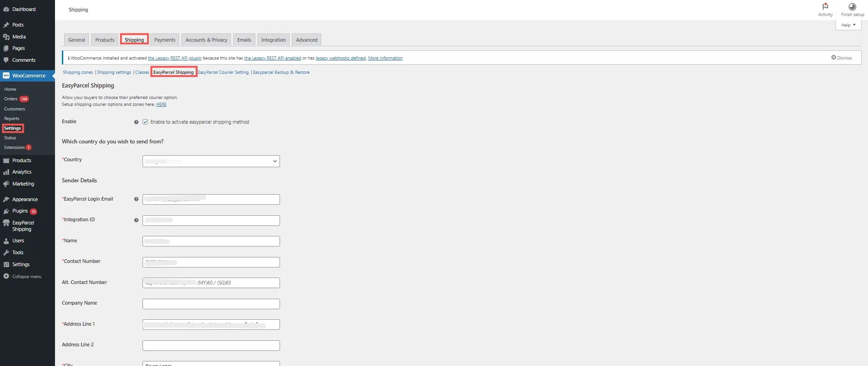Click the EasyParcel Shipping cart icon
This screenshot has width=868, height=366.
pos(6,223)
